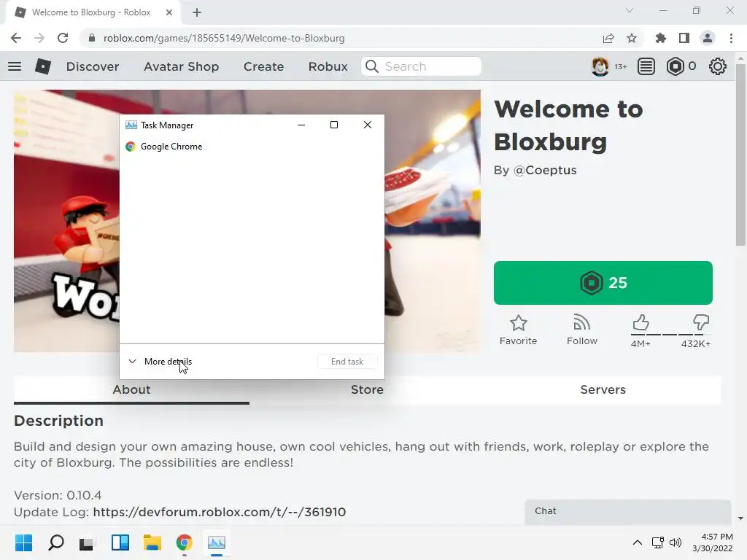Open Create in Roblox navigation
The height and width of the screenshot is (560, 747).
pyautogui.click(x=263, y=66)
